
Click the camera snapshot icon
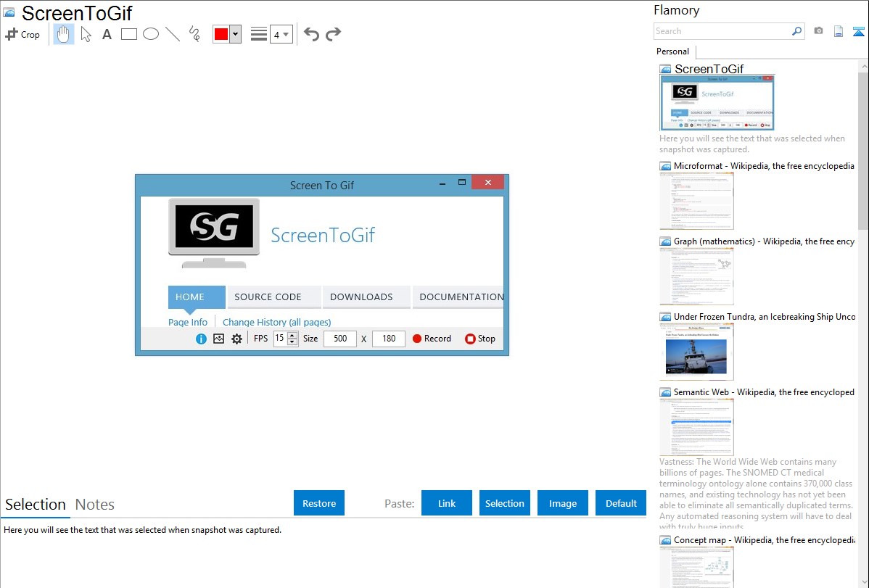point(818,31)
